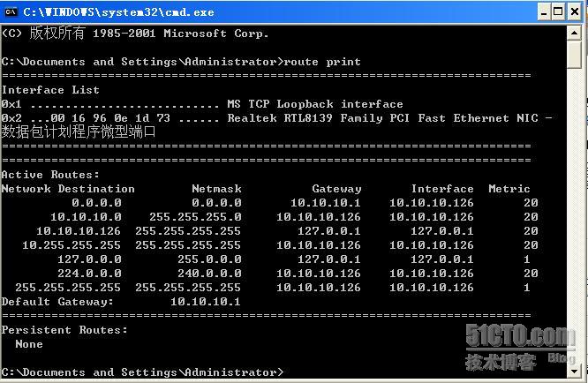The height and width of the screenshot is (383, 588).
Task: Click the 'Netmask' column header
Action: (217, 189)
